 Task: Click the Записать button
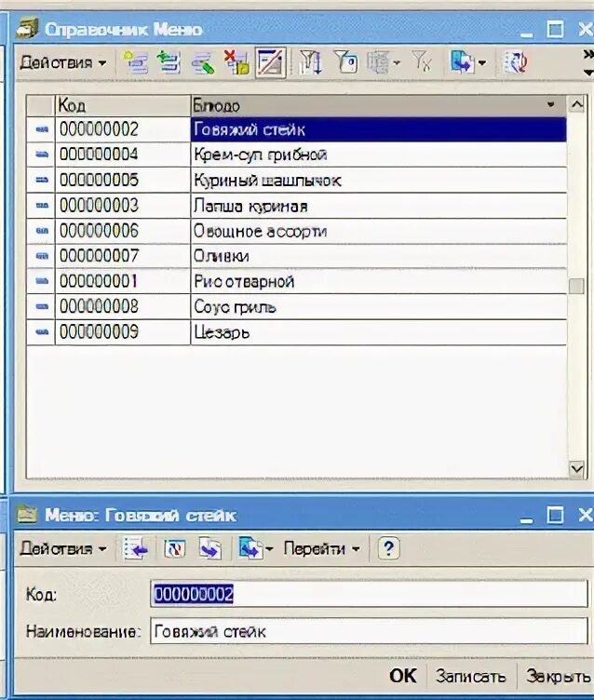click(x=471, y=676)
